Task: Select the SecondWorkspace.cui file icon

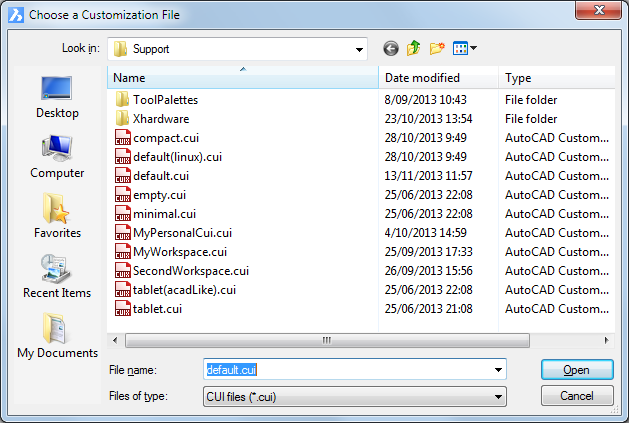Action: (x=122, y=270)
